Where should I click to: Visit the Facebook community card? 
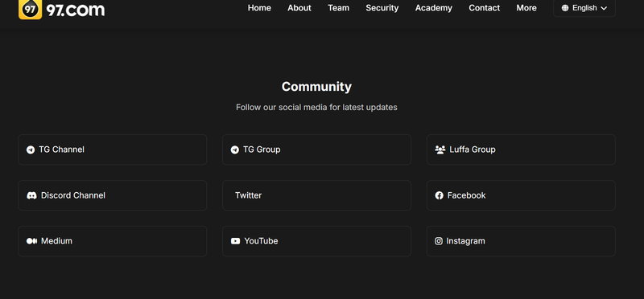point(521,195)
